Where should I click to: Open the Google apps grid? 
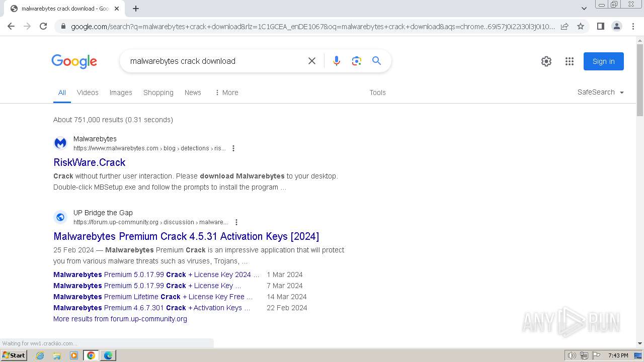tap(570, 61)
